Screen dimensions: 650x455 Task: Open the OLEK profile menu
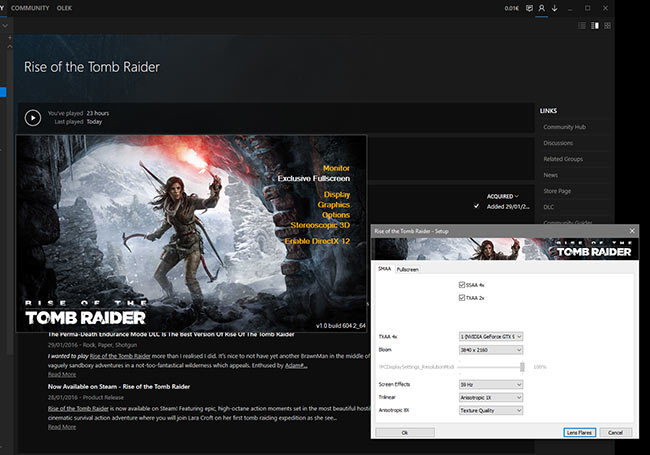pyautogui.click(x=64, y=8)
